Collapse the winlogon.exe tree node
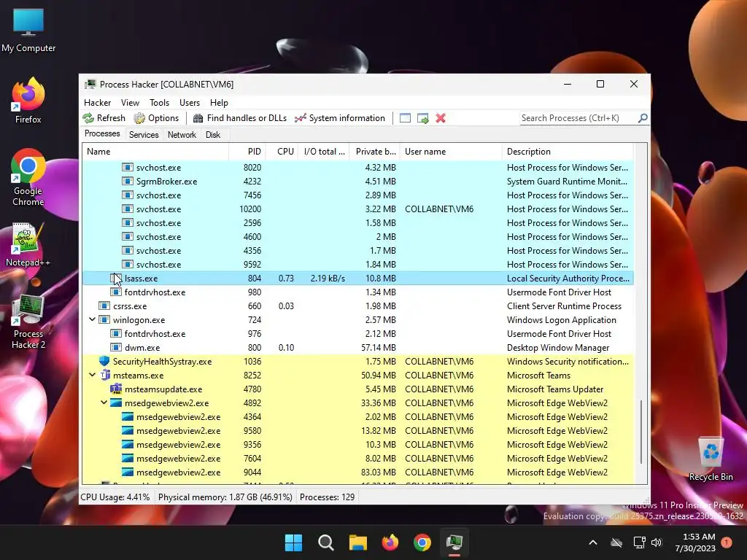 93,319
